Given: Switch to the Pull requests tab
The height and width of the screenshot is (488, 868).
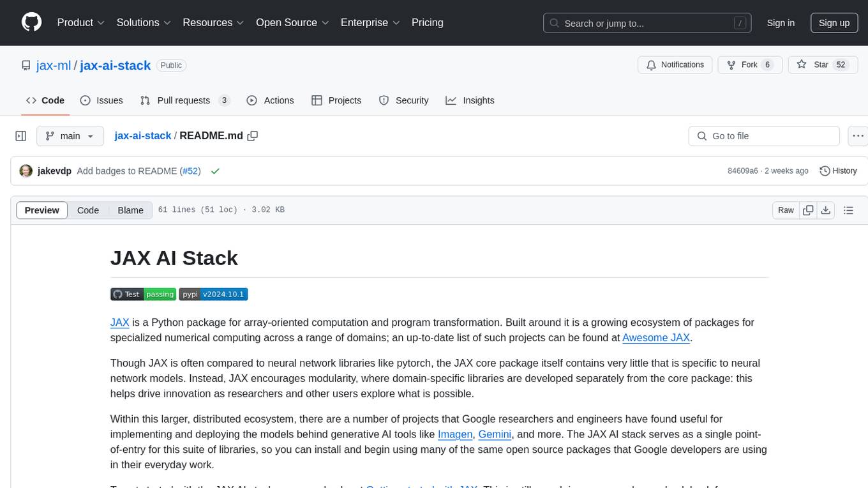Looking at the screenshot, I should point(185,100).
